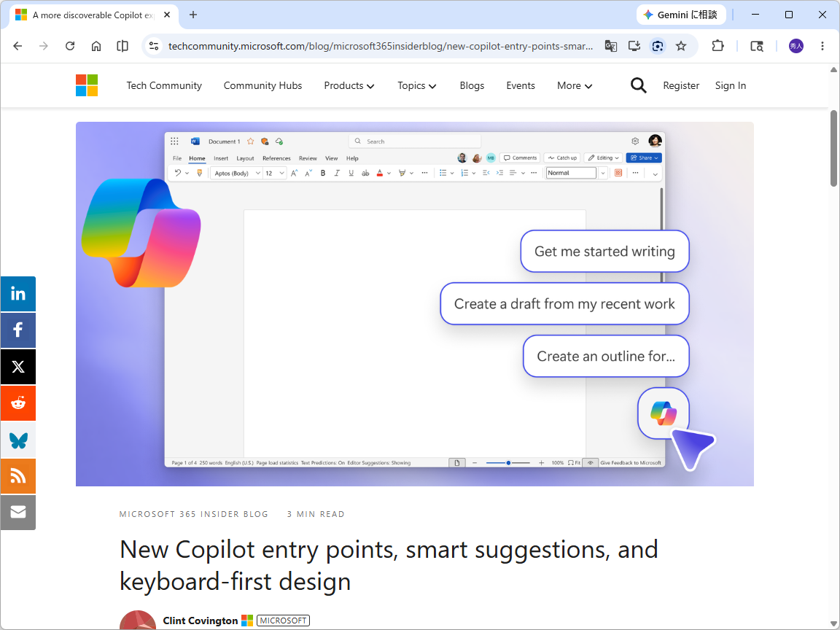This screenshot has height=630, width=840.
Task: Open the site search magnifier
Action: (638, 85)
